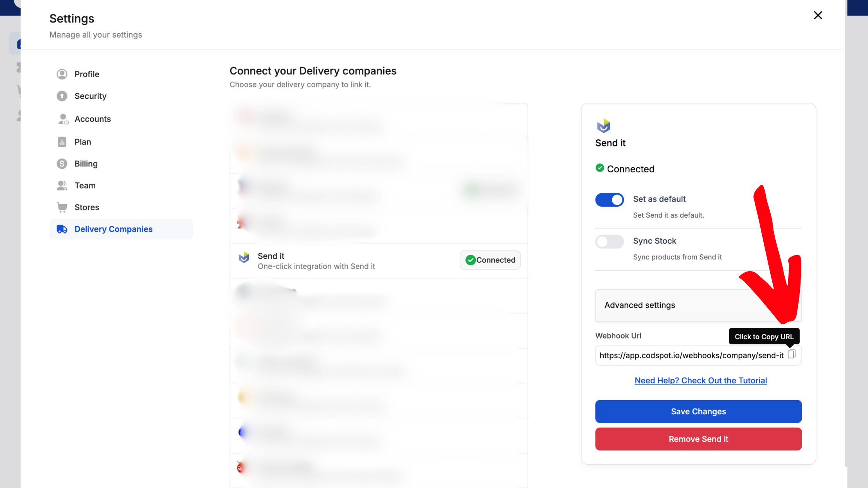Select the Send it row in company list

click(379, 261)
